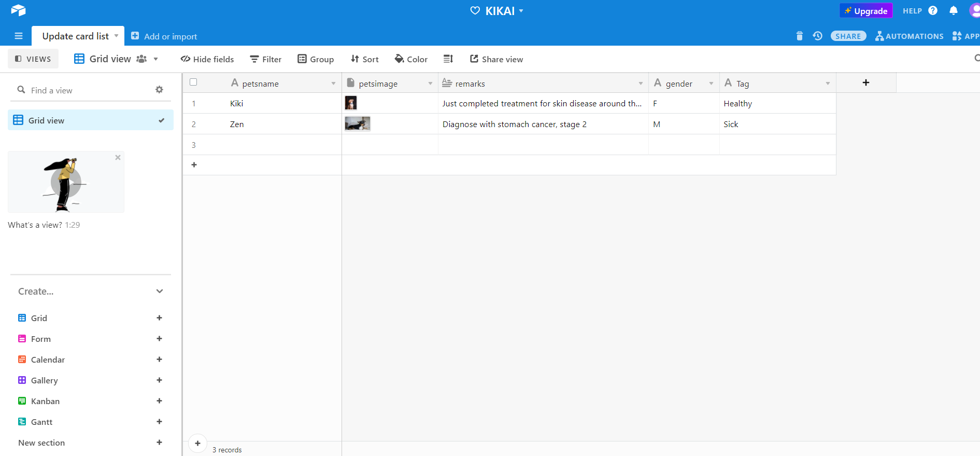This screenshot has height=456, width=980.
Task: Add a new Kanban view
Action: (159, 401)
